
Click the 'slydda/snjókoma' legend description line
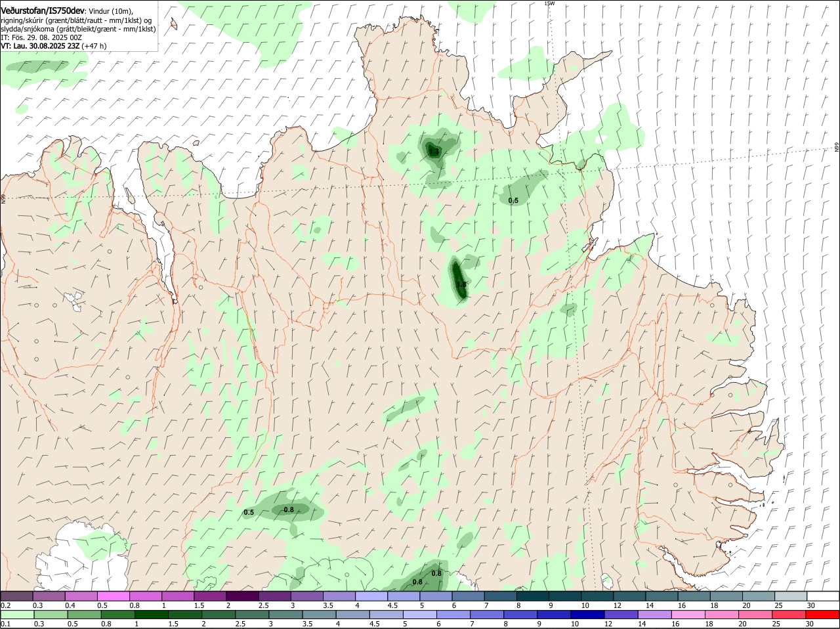click(x=78, y=29)
